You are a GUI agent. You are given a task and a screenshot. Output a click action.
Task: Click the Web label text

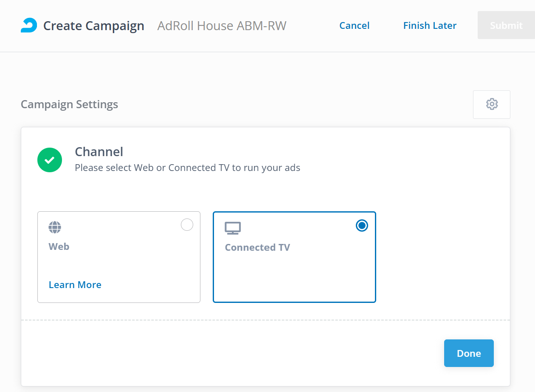(59, 246)
